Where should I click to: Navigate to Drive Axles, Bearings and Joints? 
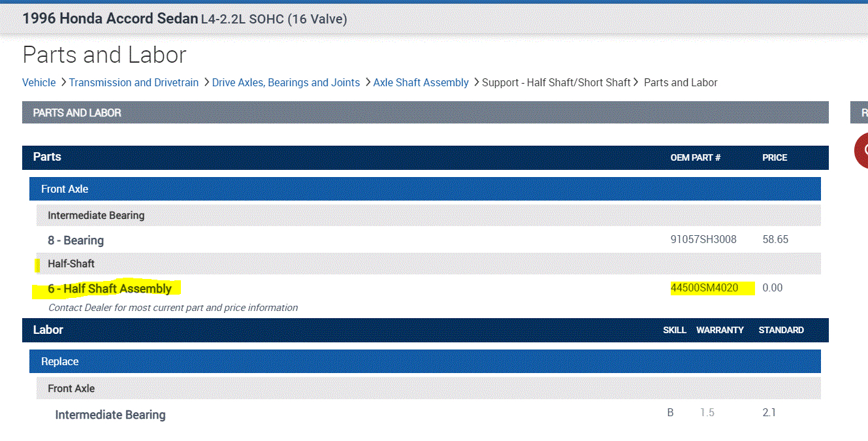[x=286, y=82]
